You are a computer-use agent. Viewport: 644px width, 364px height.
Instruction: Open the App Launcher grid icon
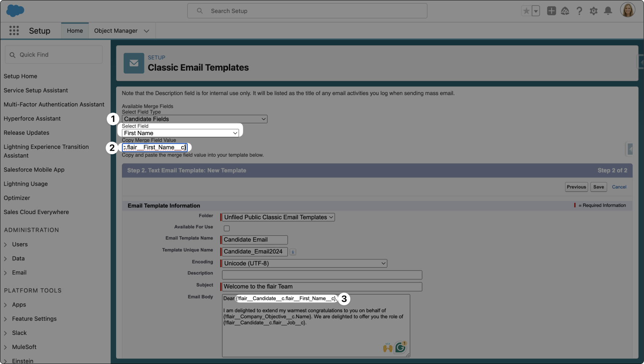(x=14, y=31)
